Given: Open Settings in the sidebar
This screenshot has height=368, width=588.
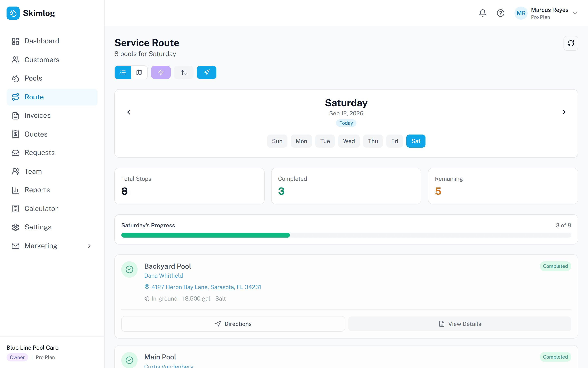Looking at the screenshot, I should 52,227.
